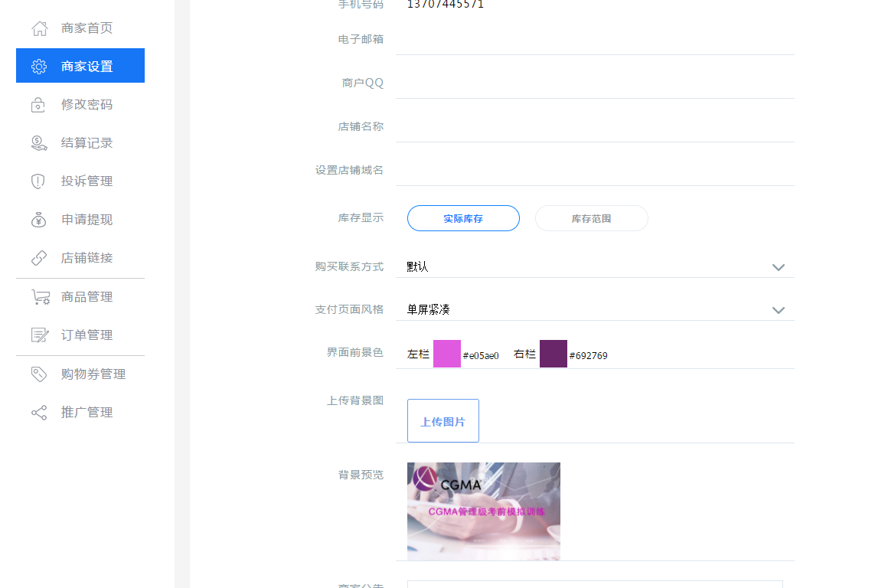The width and height of the screenshot is (885, 588).
Task: Open 购物券管理 in the sidebar
Action: (80, 374)
